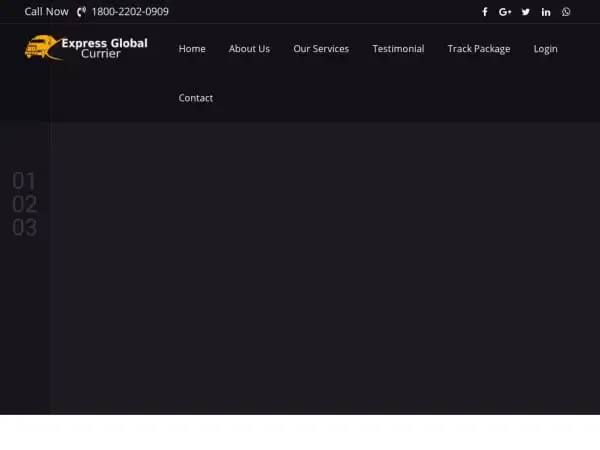The width and height of the screenshot is (600, 450).
Task: Select the Login menu item
Action: click(545, 49)
